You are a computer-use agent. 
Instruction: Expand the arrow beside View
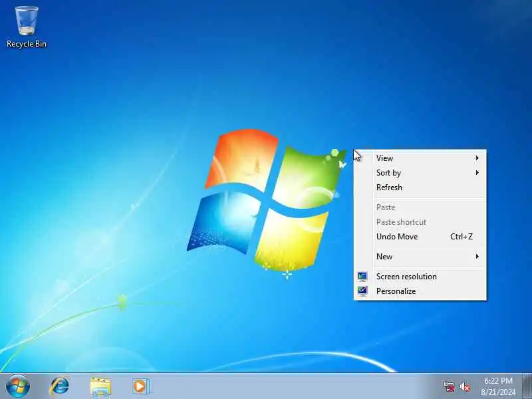477,158
